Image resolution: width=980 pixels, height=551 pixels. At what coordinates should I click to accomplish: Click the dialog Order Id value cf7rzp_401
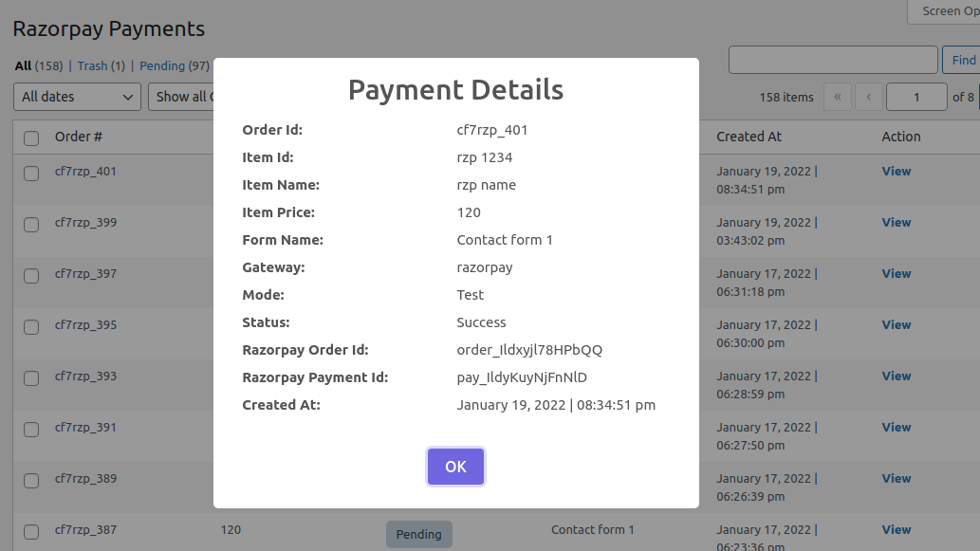pos(491,130)
